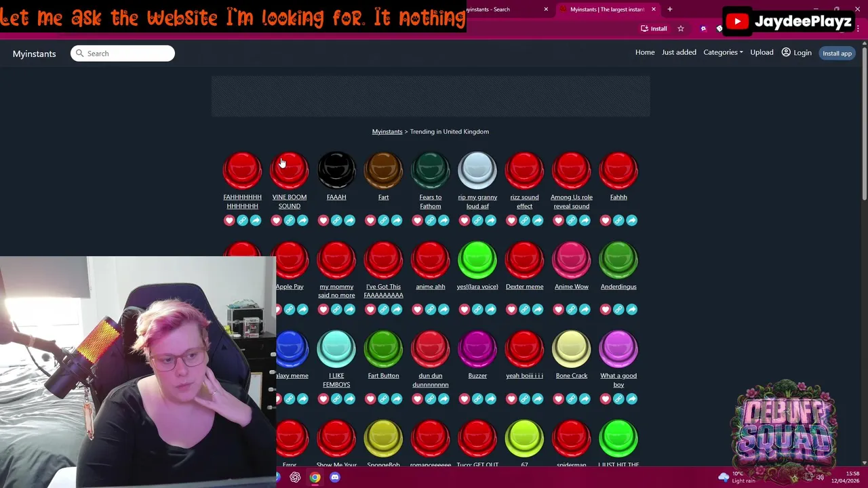868x488 pixels.
Task: Favorite the Bone Crack sound
Action: (x=558, y=399)
